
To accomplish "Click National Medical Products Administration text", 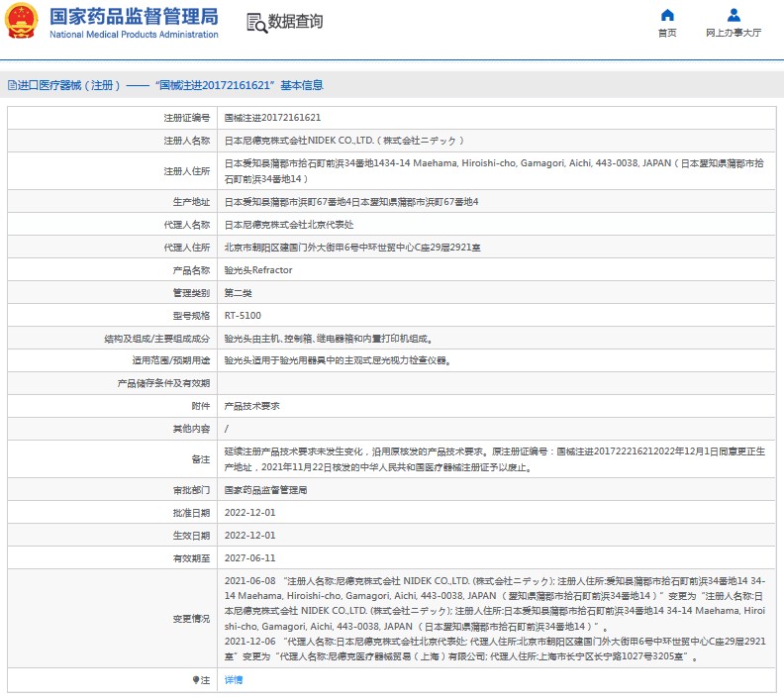I will pyautogui.click(x=133, y=35).
